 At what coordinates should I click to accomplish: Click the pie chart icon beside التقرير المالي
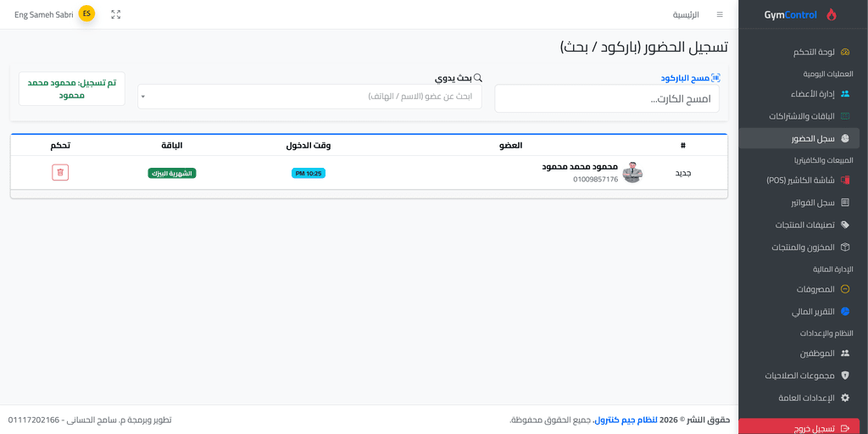tap(845, 312)
